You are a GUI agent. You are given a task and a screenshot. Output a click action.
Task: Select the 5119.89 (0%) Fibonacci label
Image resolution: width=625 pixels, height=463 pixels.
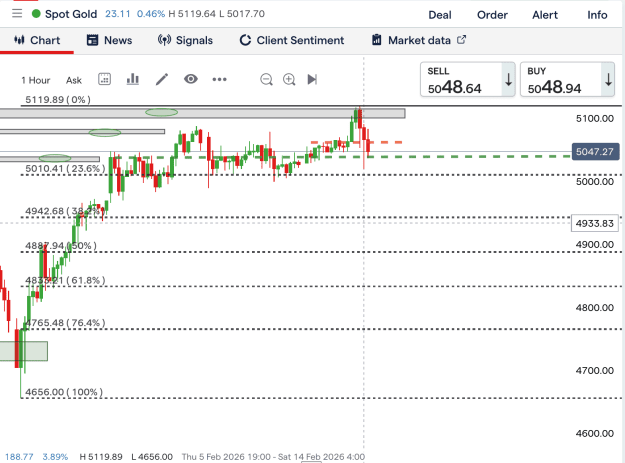point(58,100)
